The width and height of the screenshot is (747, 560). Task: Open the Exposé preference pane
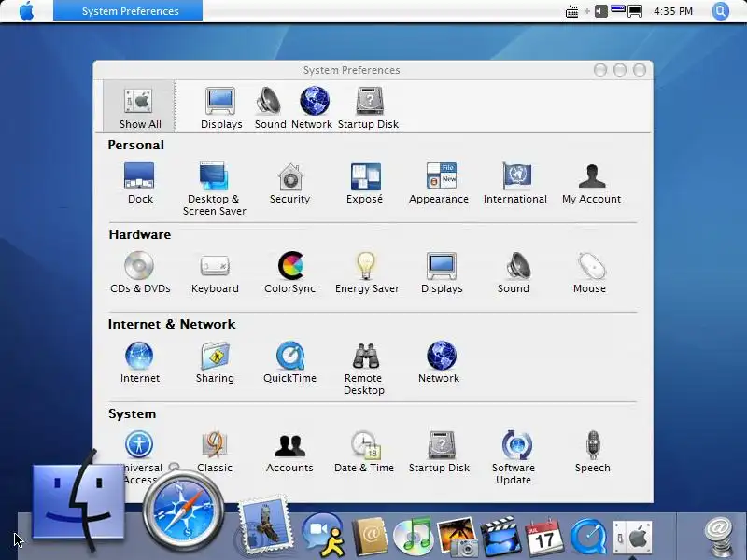pyautogui.click(x=365, y=183)
